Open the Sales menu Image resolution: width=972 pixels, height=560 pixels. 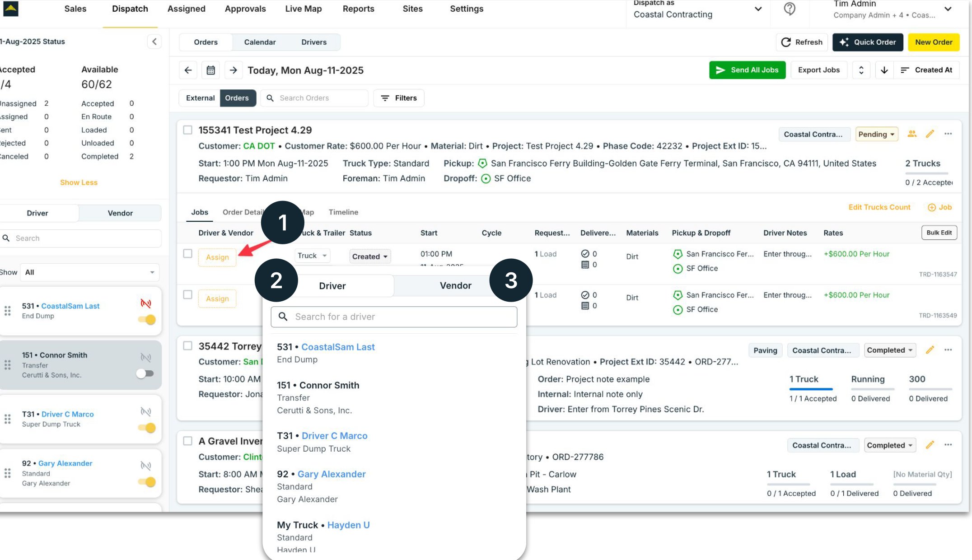[x=75, y=9]
